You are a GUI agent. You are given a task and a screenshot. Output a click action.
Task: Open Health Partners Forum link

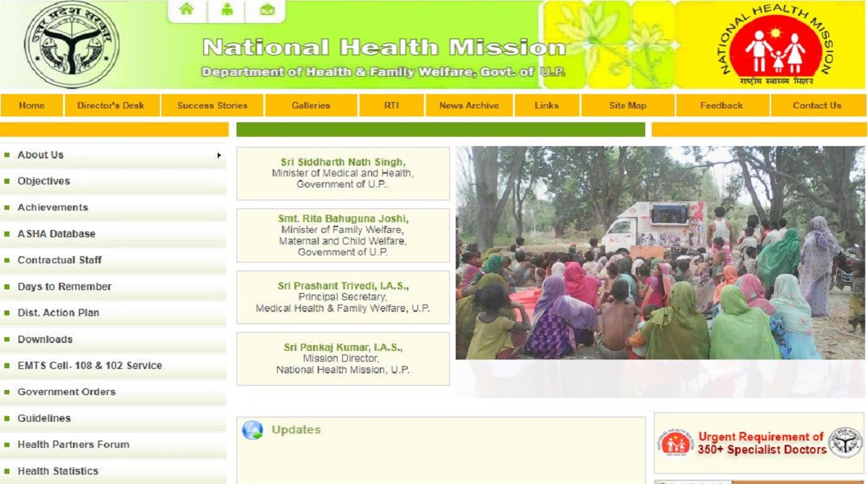[x=113, y=444]
